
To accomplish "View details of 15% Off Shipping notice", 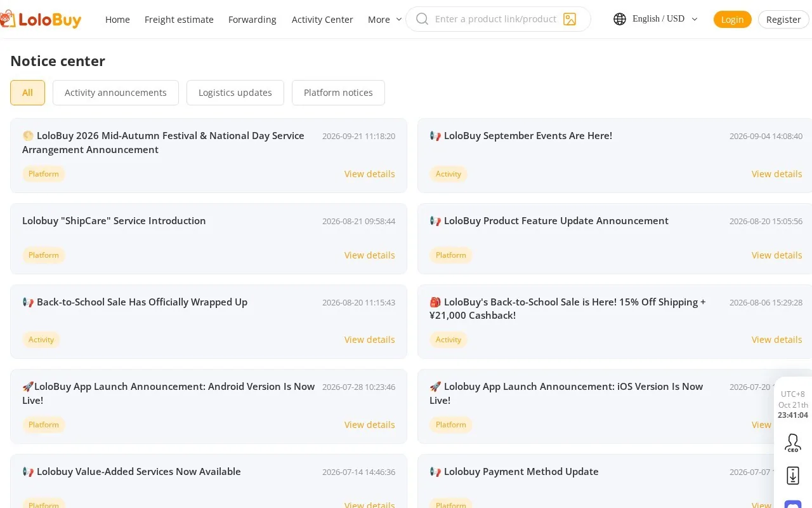I will [x=776, y=340].
